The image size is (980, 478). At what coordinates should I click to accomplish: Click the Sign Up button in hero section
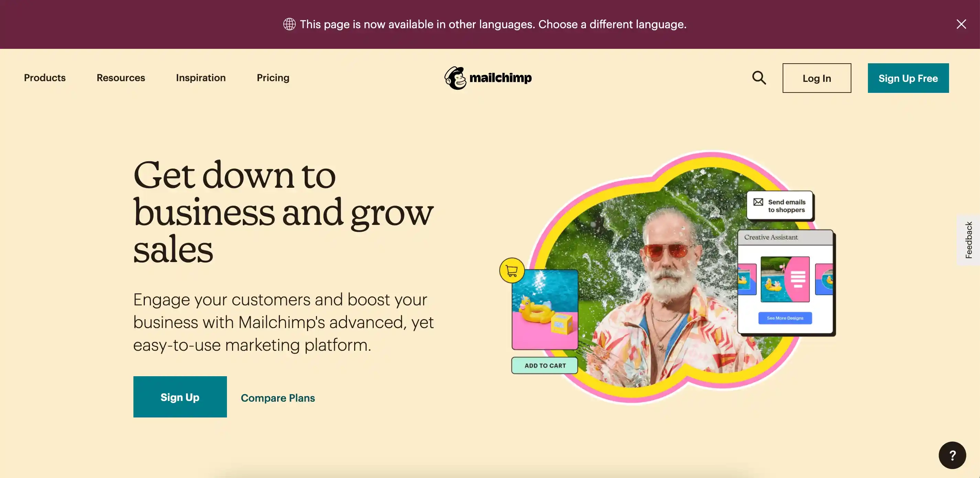179,397
